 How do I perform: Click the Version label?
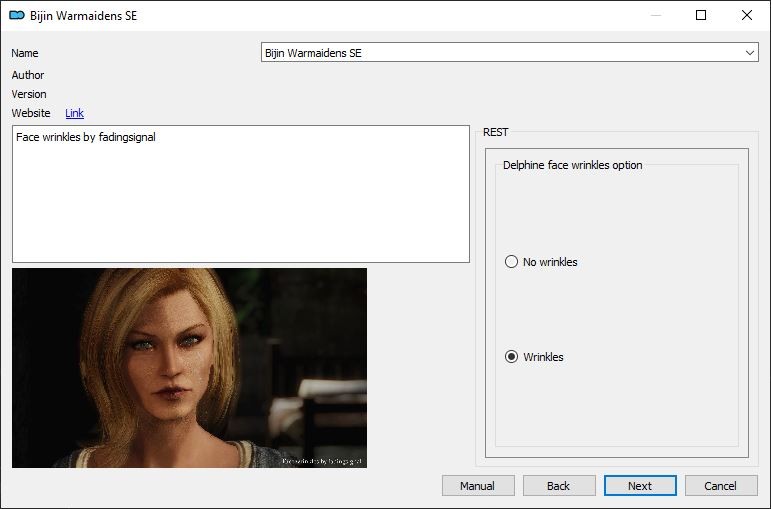(x=29, y=94)
